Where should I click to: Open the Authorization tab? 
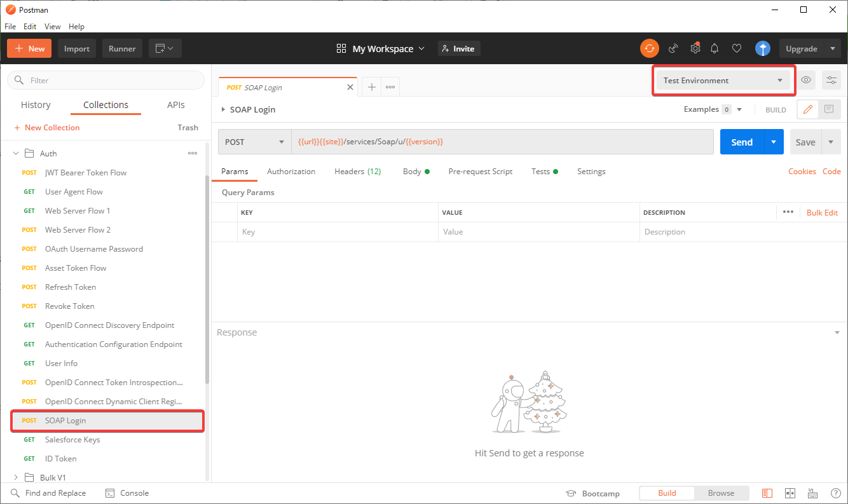[x=291, y=172]
